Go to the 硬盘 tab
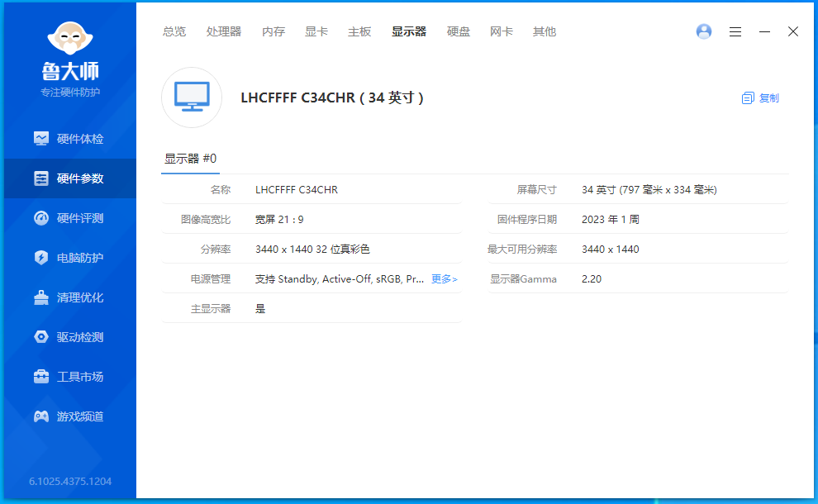The width and height of the screenshot is (818, 504). click(x=459, y=31)
